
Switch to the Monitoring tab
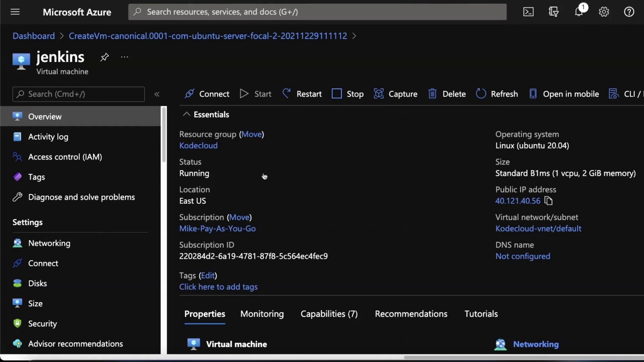[x=262, y=314]
